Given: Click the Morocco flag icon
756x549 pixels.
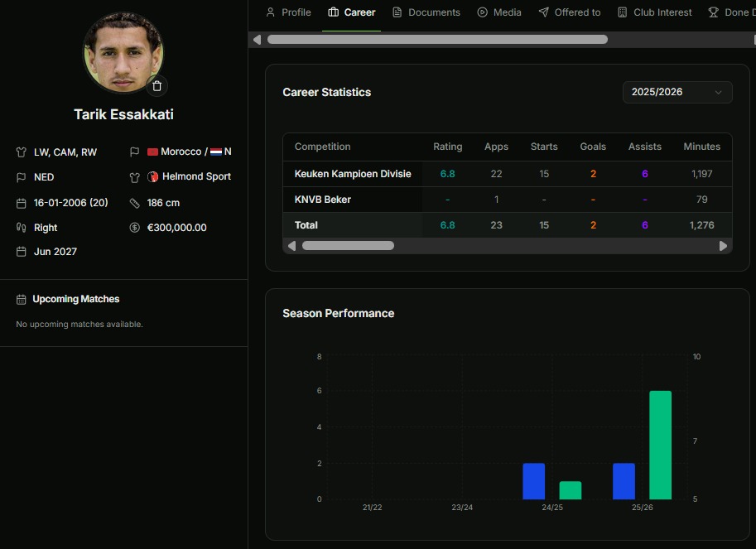Looking at the screenshot, I should pos(152,152).
